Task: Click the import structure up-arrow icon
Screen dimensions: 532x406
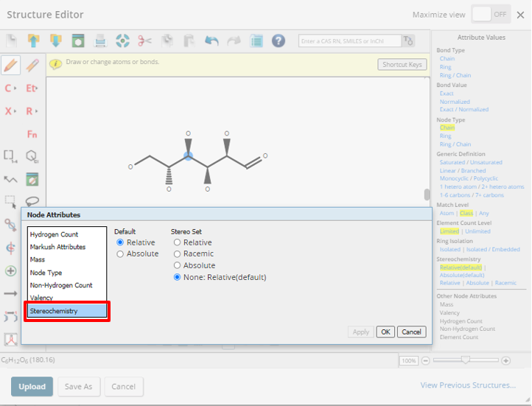Action: click(33, 41)
